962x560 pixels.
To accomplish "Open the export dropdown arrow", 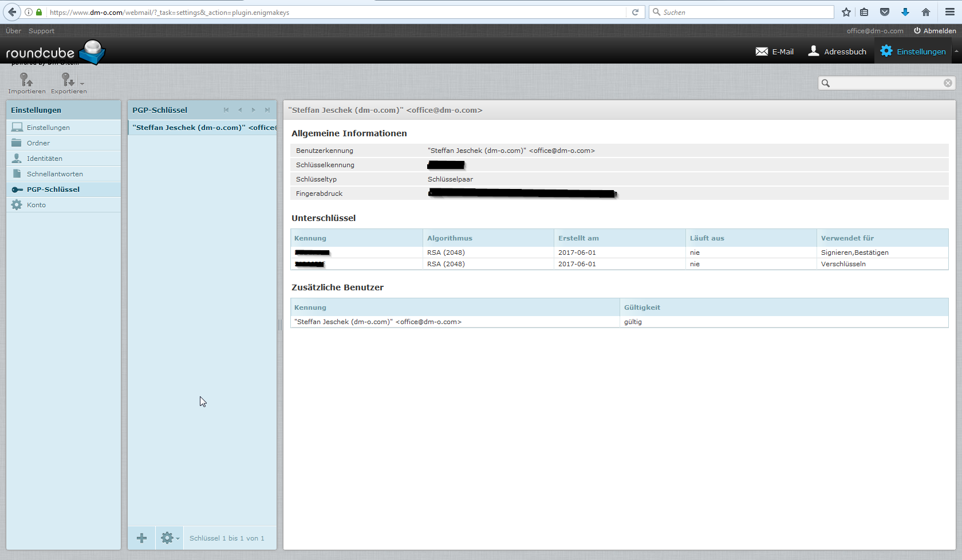I will point(82,84).
